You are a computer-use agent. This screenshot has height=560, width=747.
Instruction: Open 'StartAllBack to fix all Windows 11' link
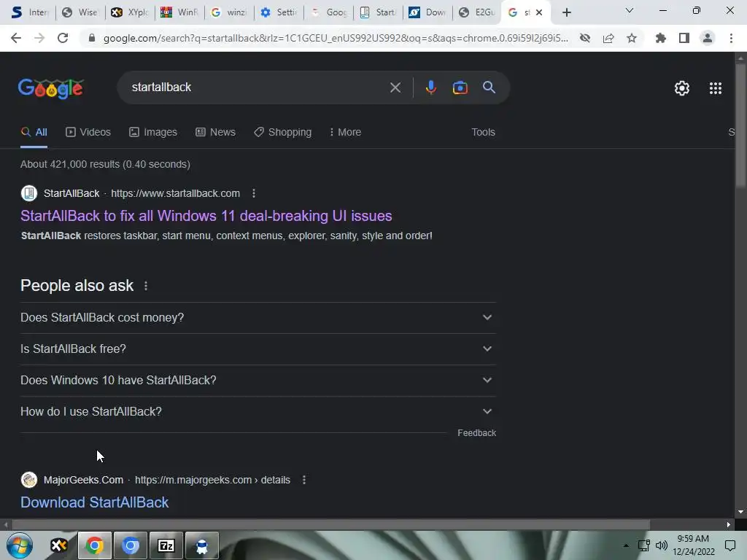[206, 216]
